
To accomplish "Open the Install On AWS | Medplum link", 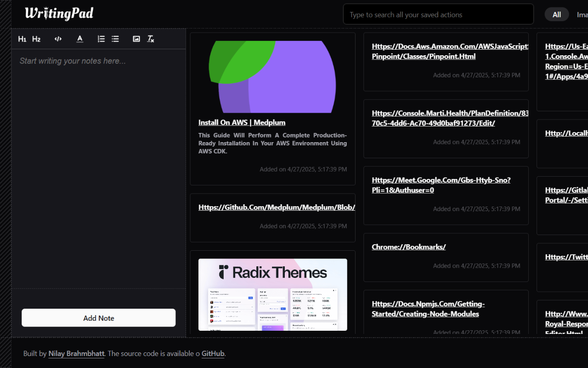I will point(242,122).
